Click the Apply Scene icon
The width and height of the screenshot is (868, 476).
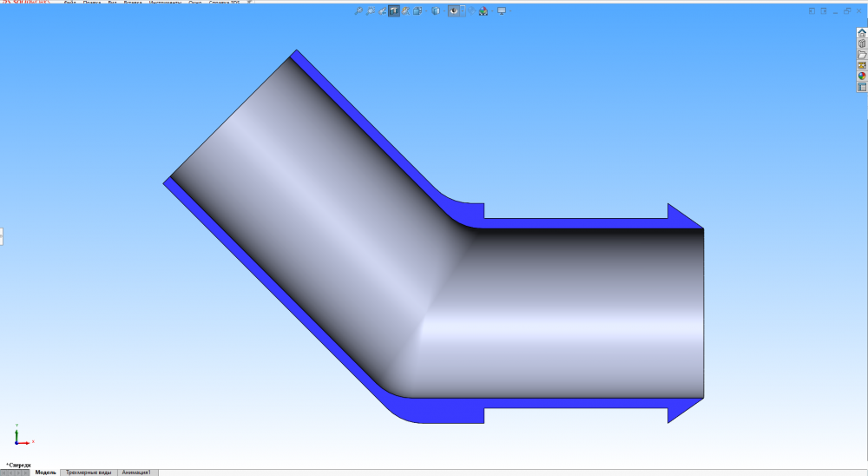click(x=483, y=11)
